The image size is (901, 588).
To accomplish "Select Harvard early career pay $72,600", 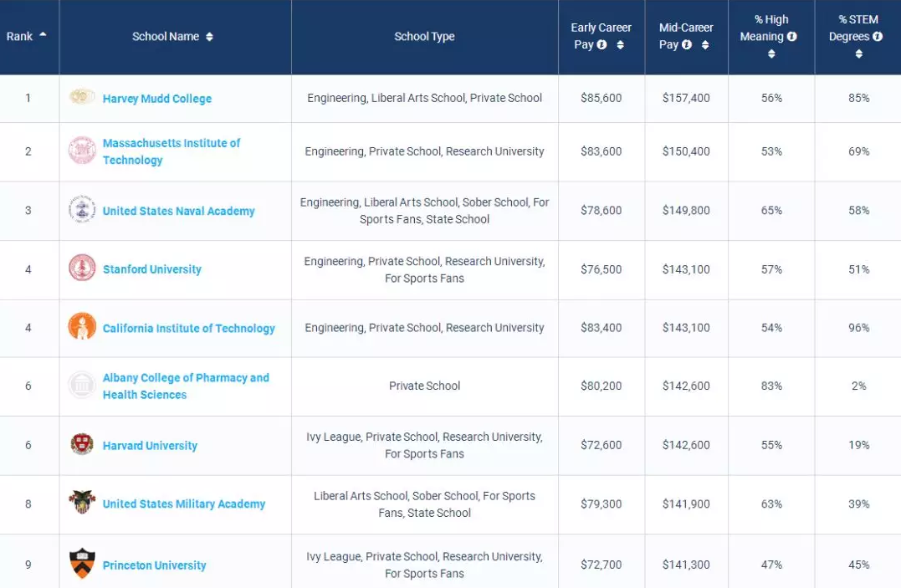I will [x=601, y=445].
